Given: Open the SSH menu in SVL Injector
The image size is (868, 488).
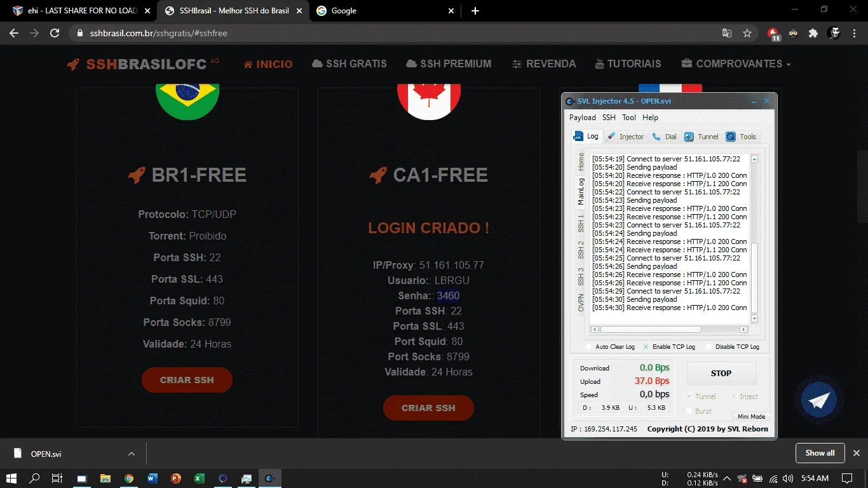Looking at the screenshot, I should point(609,118).
